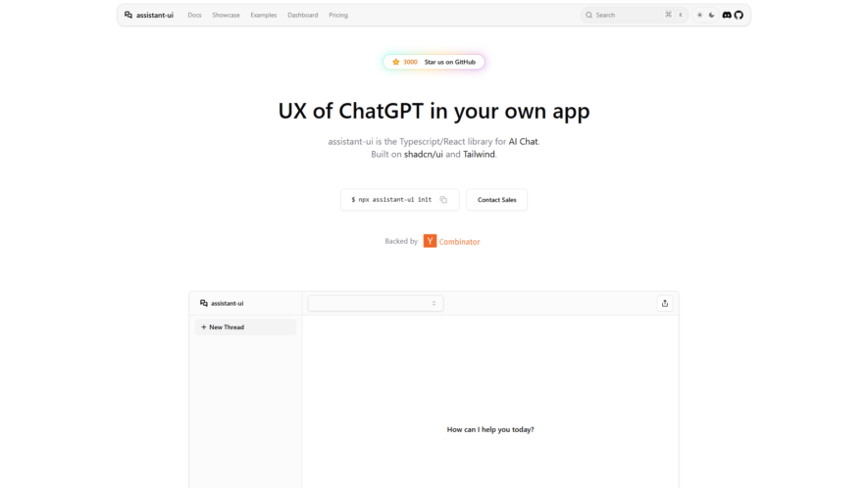This screenshot has width=868, height=488.
Task: Open the GitHub icon link
Action: click(739, 15)
